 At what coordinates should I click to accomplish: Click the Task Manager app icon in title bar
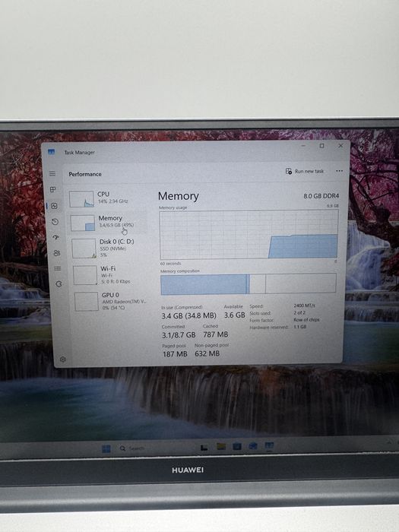[x=51, y=152]
